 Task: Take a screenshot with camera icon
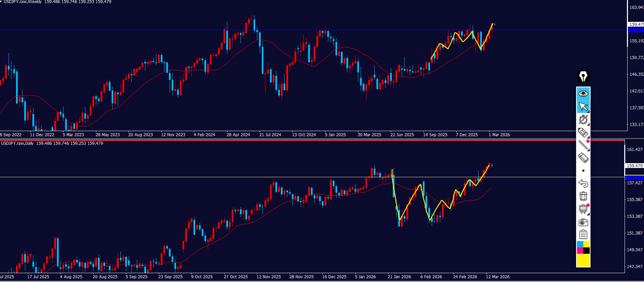pos(583,222)
